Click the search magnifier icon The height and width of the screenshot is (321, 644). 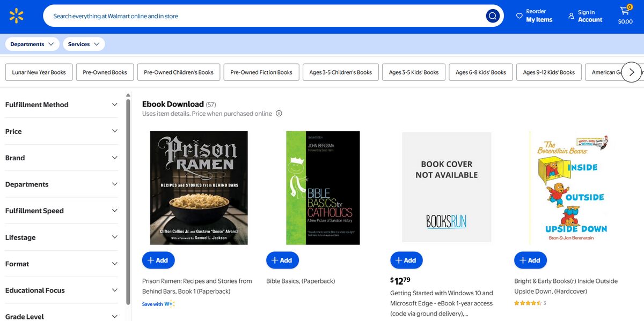(x=493, y=16)
